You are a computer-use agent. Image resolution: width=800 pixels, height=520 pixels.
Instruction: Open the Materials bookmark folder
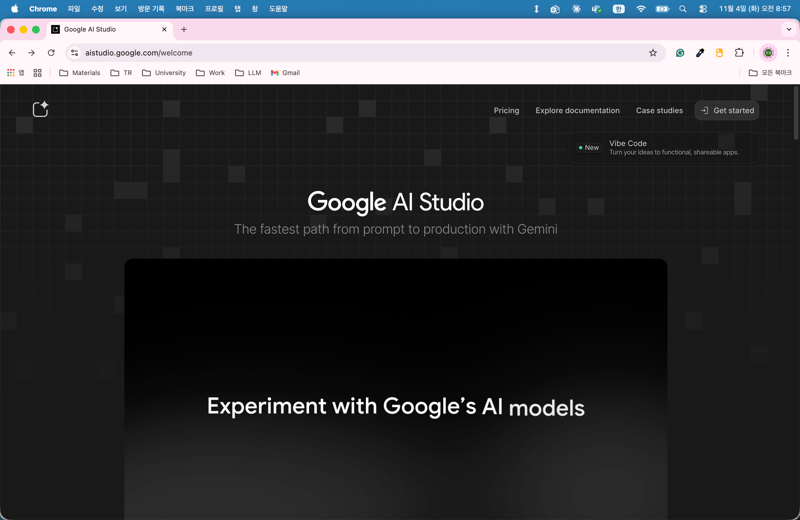click(80, 73)
